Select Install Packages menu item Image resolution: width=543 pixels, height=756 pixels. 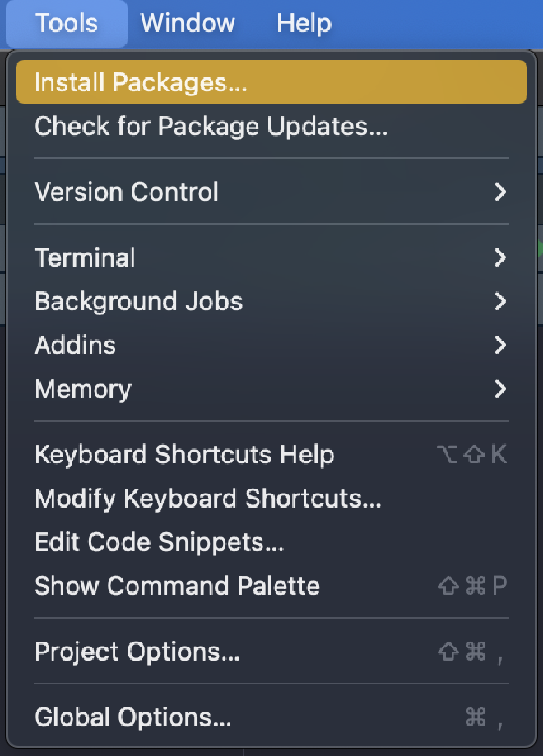[x=141, y=82]
